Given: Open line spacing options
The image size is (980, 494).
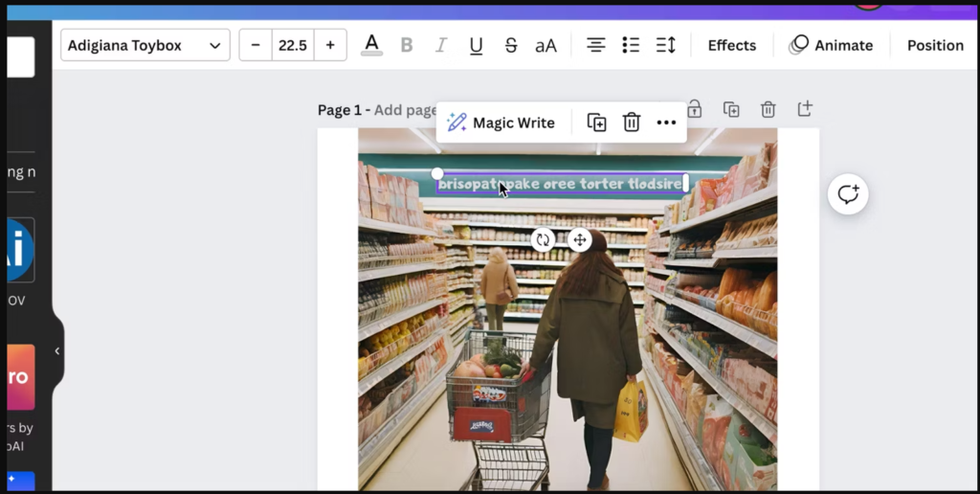Looking at the screenshot, I should (666, 45).
